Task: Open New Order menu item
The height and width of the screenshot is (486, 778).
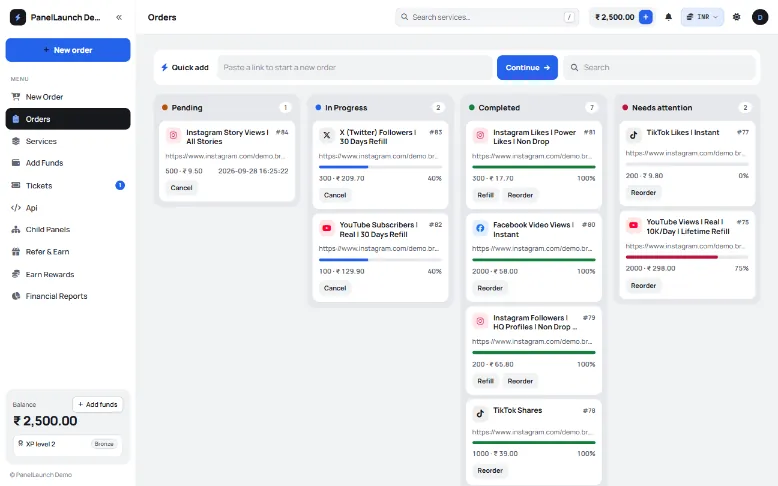Action: tap(68, 97)
